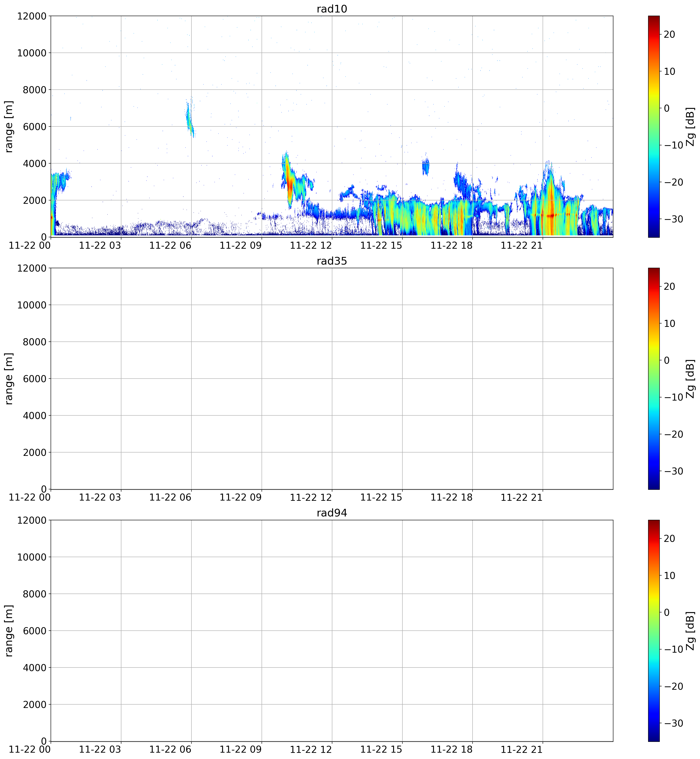The width and height of the screenshot is (700, 759).
Task: Click the colorbar beside the rad10 panel
Action: coord(654,126)
